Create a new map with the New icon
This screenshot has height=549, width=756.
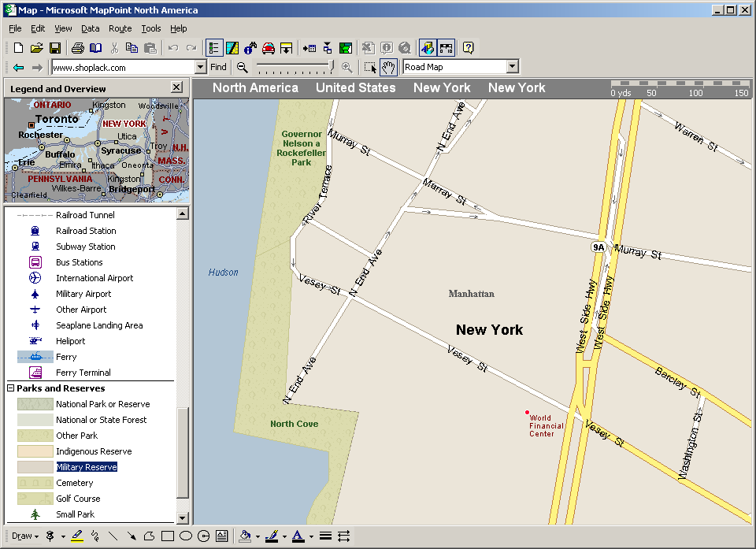(x=18, y=48)
